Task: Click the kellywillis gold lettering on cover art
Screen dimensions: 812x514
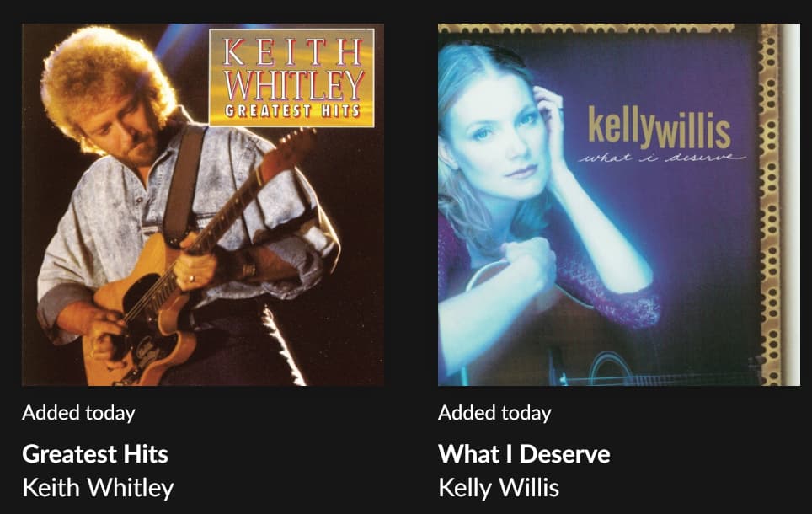Action: pos(660,127)
